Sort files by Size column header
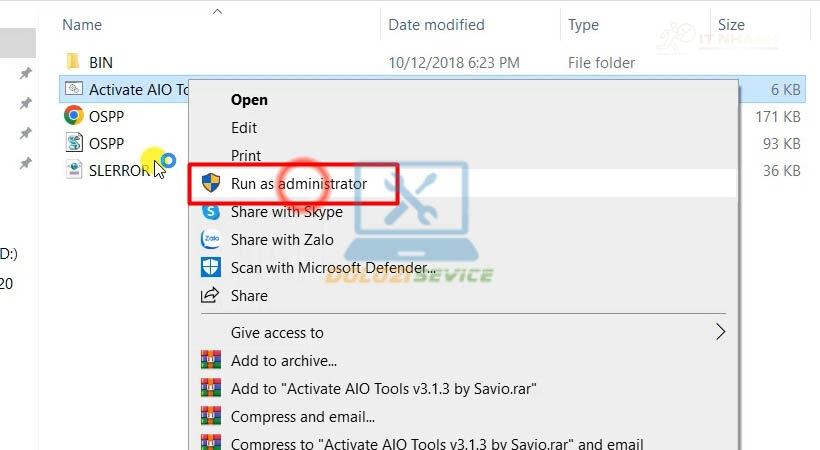 731,25
